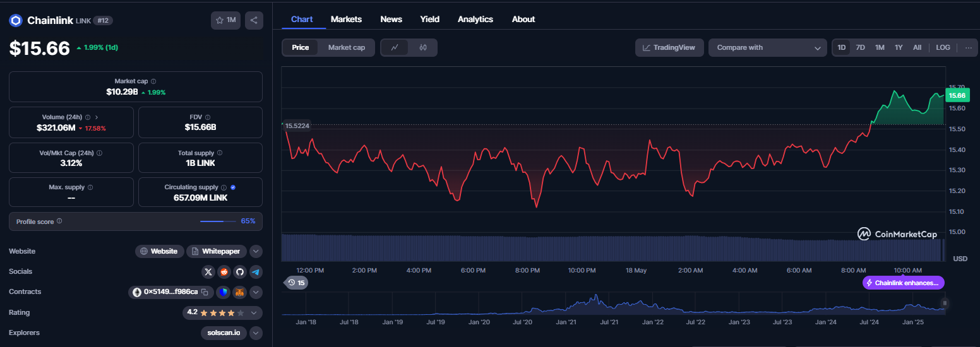
Task: Click the 657.09M LINK circulating supply value
Action: pos(200,197)
